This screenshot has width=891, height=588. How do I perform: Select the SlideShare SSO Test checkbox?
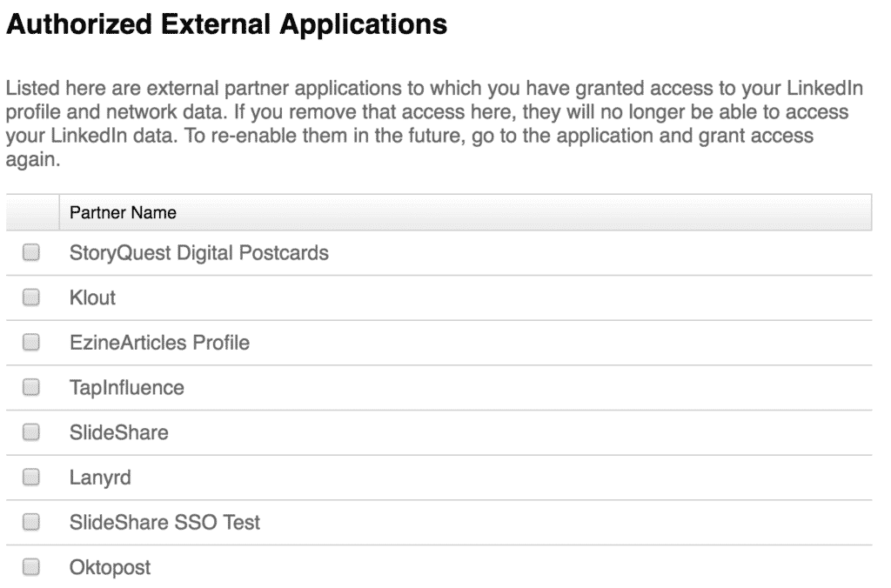pyautogui.click(x=30, y=522)
